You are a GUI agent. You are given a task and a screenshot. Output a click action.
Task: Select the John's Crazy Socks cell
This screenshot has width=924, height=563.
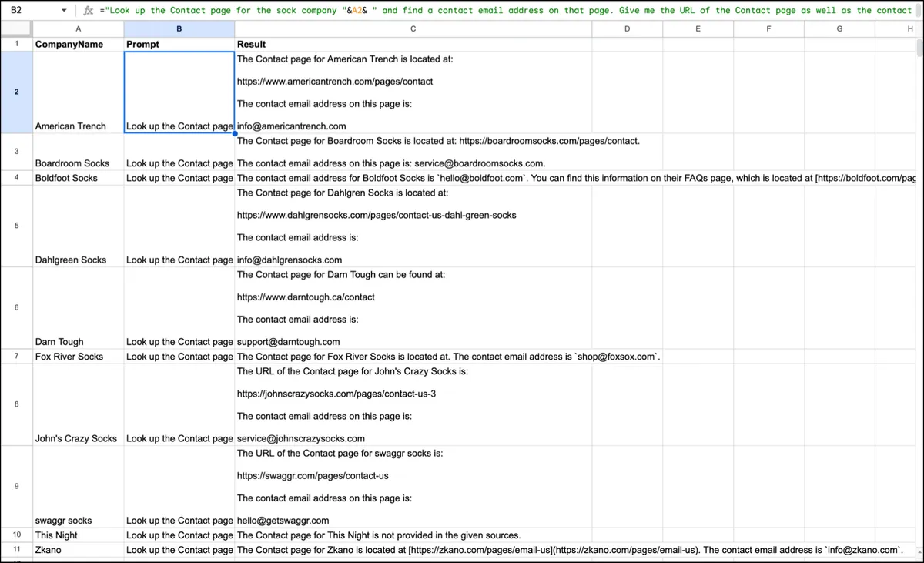point(79,404)
